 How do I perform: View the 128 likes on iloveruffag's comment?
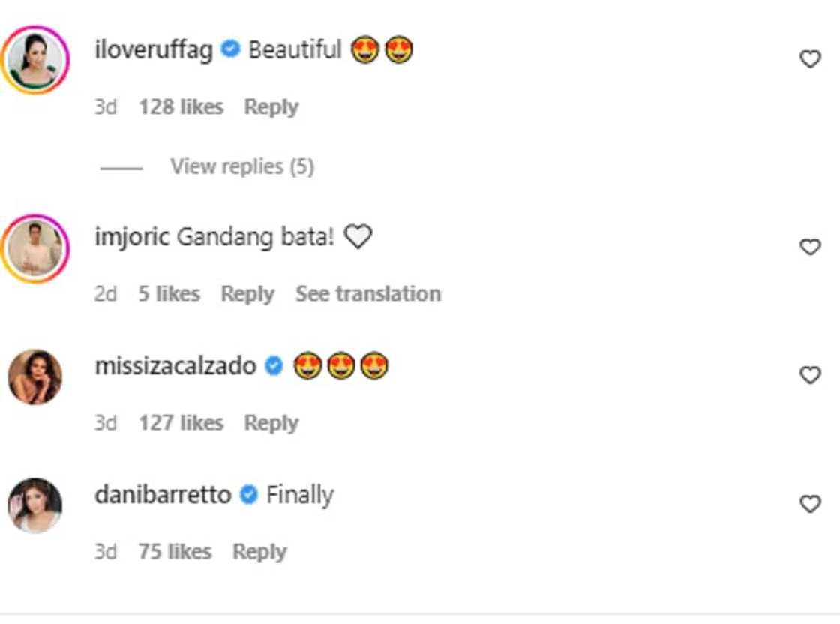click(x=181, y=107)
